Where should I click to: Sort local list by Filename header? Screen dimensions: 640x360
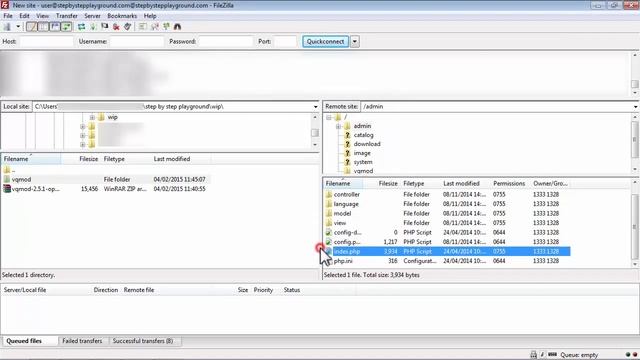pyautogui.click(x=31, y=159)
